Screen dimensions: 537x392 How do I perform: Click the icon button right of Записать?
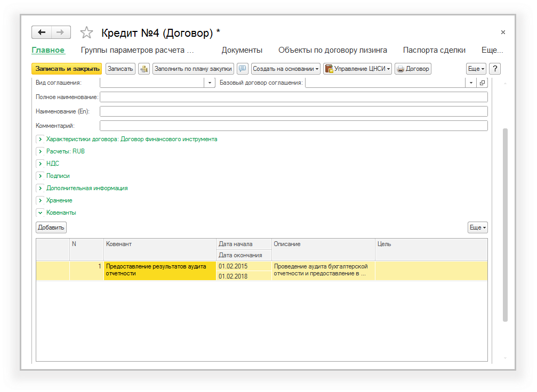click(144, 69)
